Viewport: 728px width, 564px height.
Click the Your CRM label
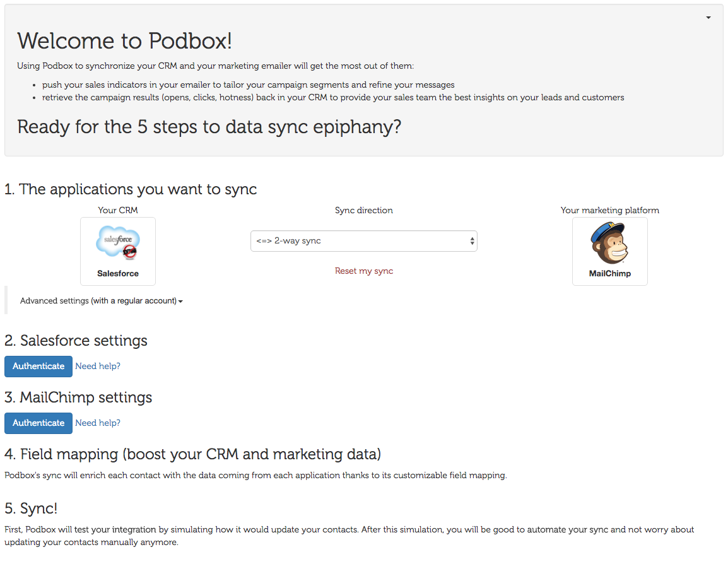tap(118, 210)
